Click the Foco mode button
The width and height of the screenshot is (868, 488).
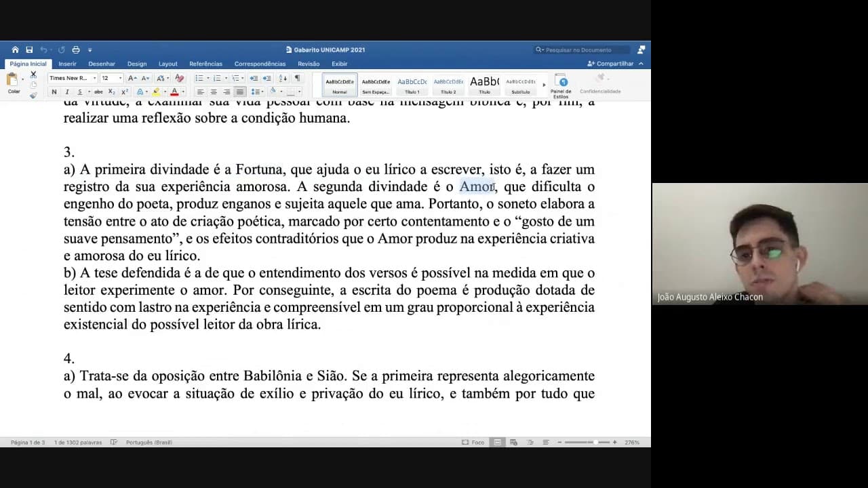tap(473, 442)
